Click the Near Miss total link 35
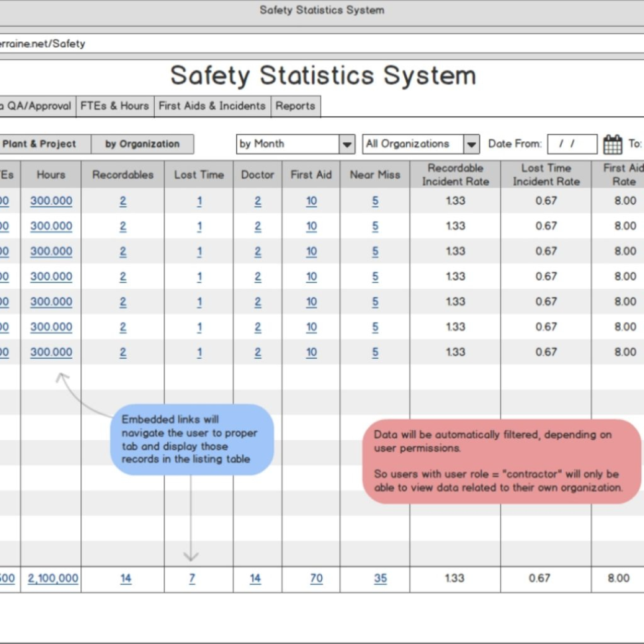 coord(380,578)
